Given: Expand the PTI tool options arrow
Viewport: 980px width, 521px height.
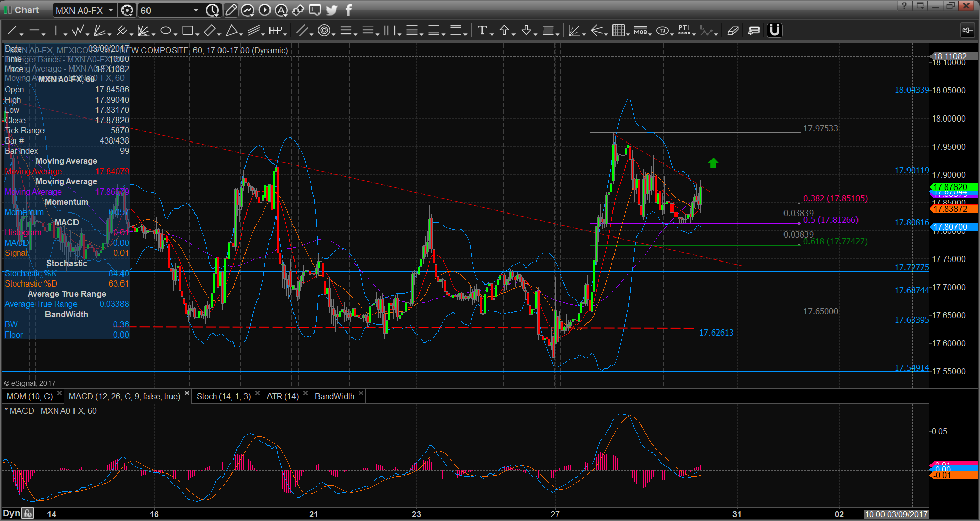Looking at the screenshot, I should click(694, 34).
